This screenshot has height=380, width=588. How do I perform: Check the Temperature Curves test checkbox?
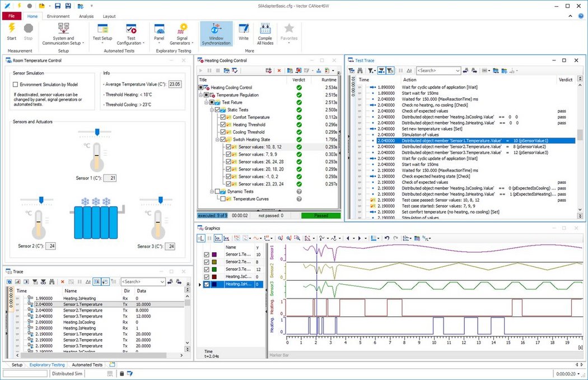(223, 199)
